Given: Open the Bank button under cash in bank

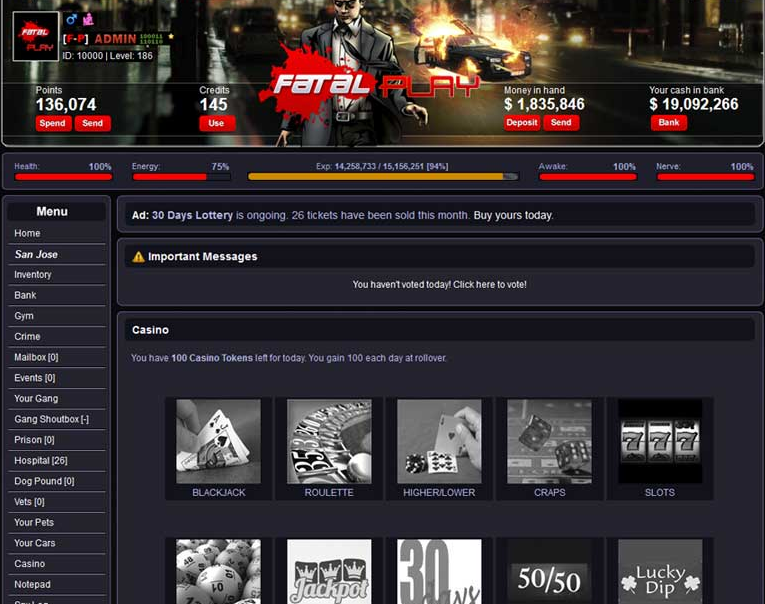Looking at the screenshot, I should pyautogui.click(x=669, y=122).
